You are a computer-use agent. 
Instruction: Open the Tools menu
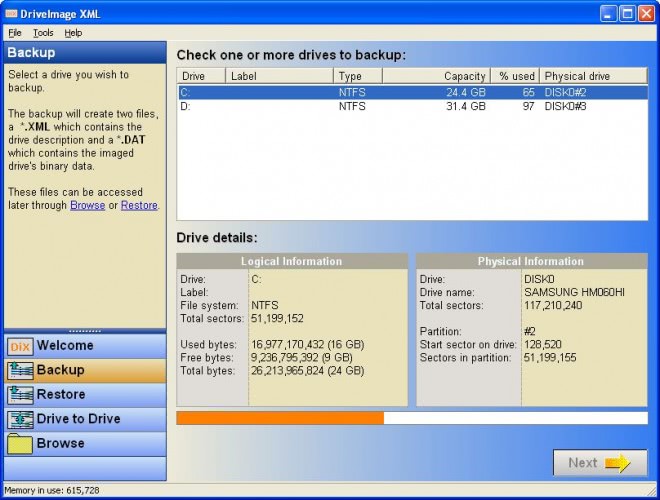43,33
